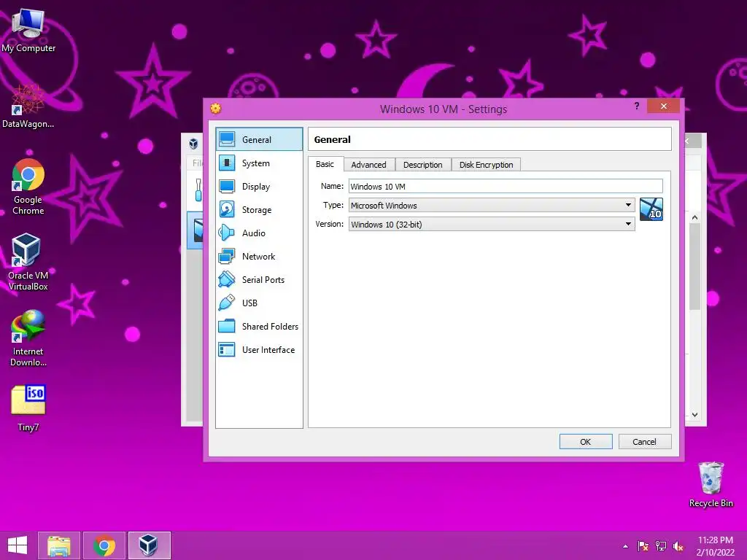Click scrollbar down arrow in background VirtualBox window
The height and width of the screenshot is (560, 747).
coord(695,415)
